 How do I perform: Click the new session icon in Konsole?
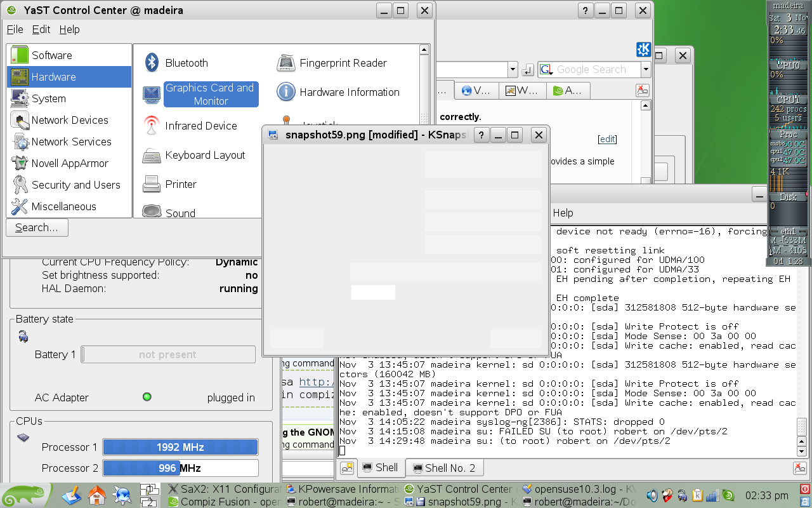[x=347, y=468]
